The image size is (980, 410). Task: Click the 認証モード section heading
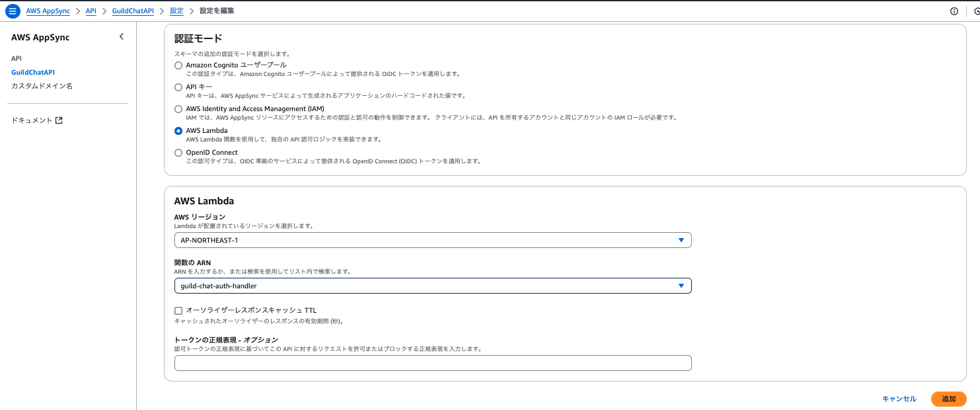tap(198, 38)
